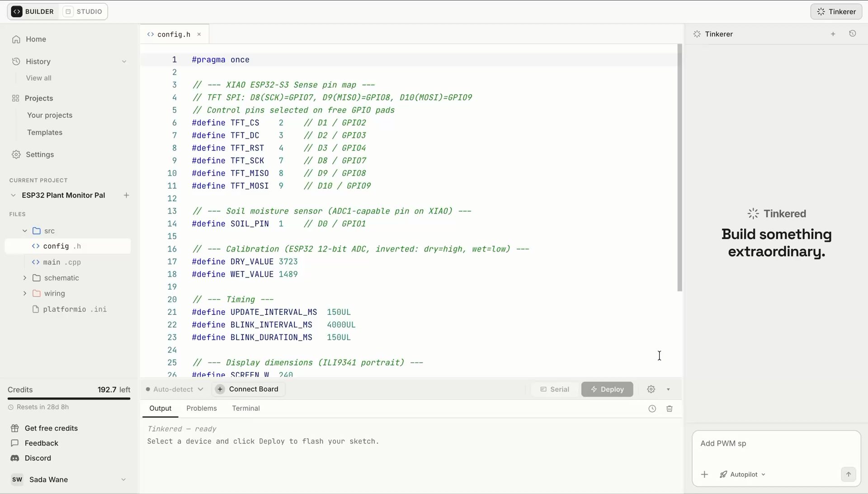The width and height of the screenshot is (868, 494).
Task: Expand Sada Wane account menu
Action: 123,480
